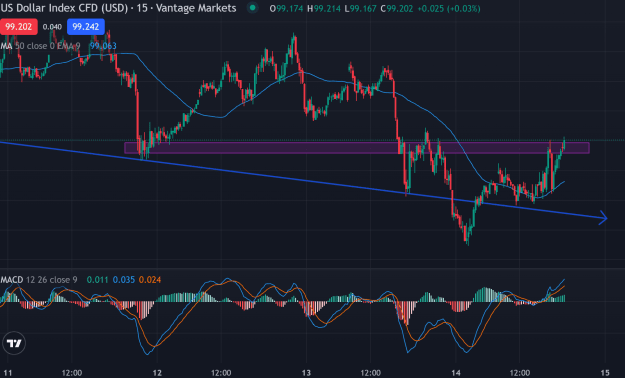Viewport: 625px width, 378px height.
Task: Click the date label 15 on time axis
Action: point(605,373)
